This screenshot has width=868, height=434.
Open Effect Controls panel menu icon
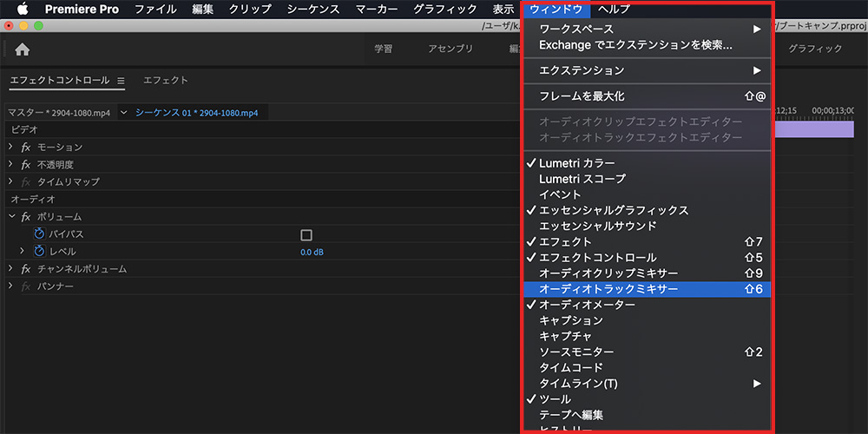tap(121, 80)
